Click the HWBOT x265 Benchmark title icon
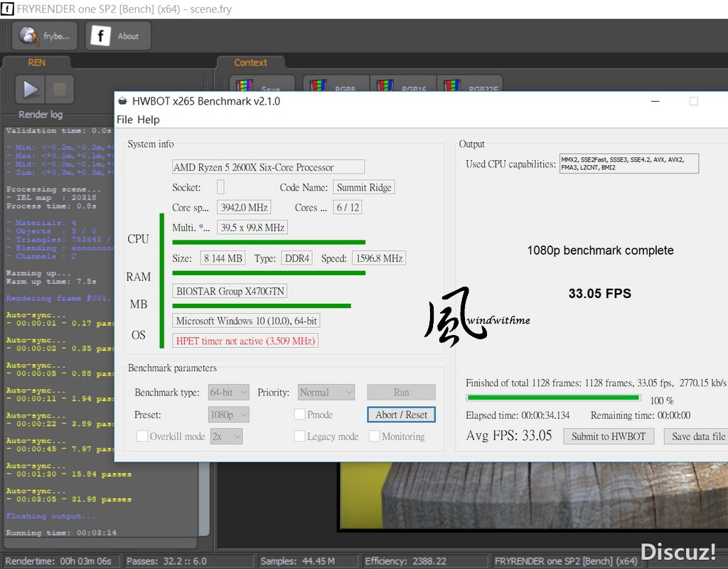The image size is (728, 569). [122, 101]
